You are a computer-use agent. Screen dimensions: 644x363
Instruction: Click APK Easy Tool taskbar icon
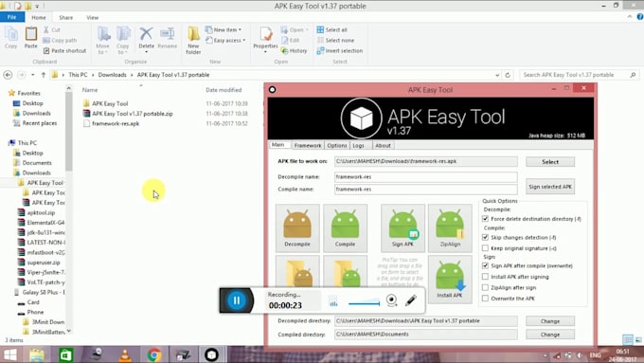[x=211, y=354]
